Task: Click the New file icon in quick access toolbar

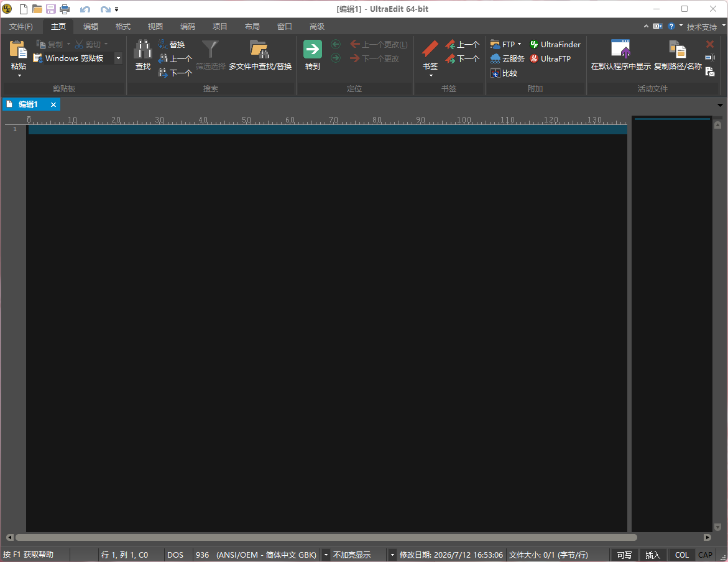Action: 23,9
